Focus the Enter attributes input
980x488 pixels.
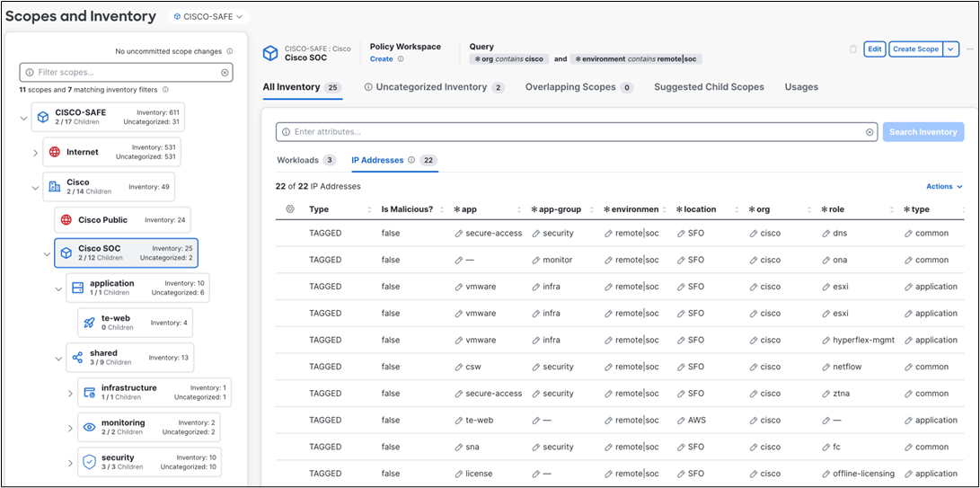coord(577,132)
